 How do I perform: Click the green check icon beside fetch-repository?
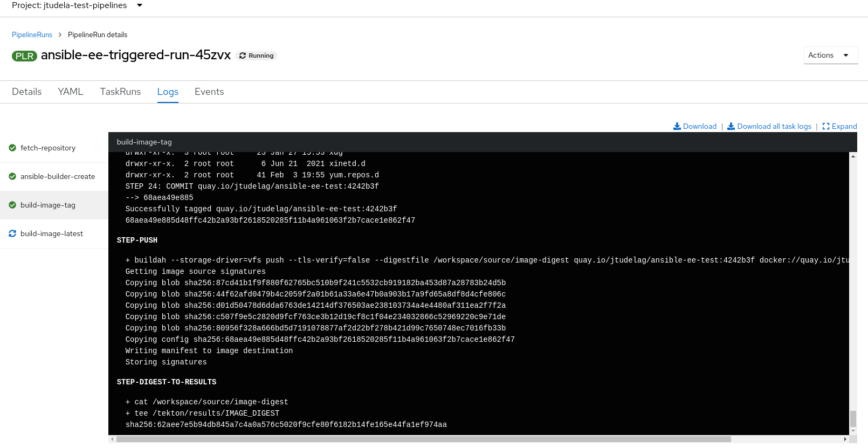pyautogui.click(x=12, y=148)
